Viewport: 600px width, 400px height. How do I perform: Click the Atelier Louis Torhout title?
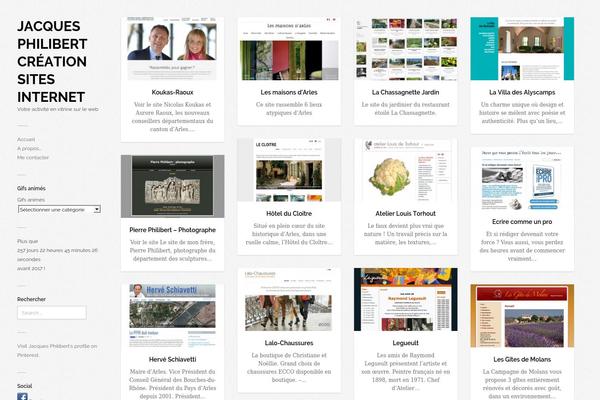point(406,214)
